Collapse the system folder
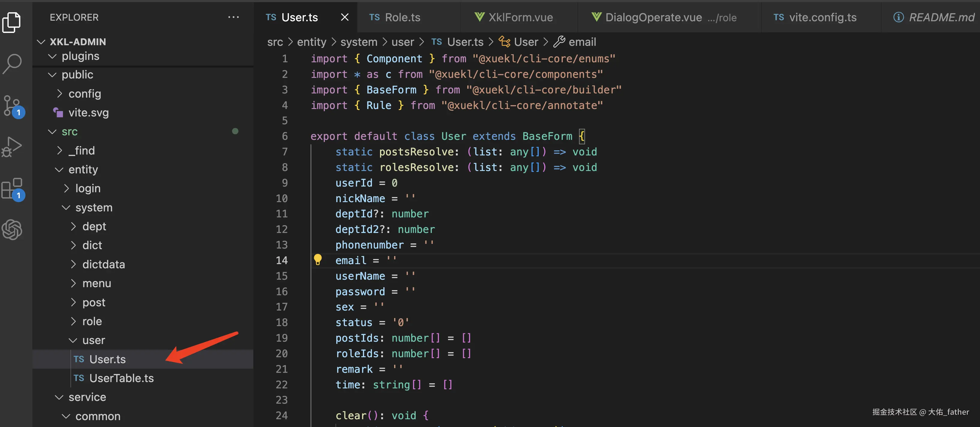This screenshot has width=980, height=427. (x=94, y=208)
